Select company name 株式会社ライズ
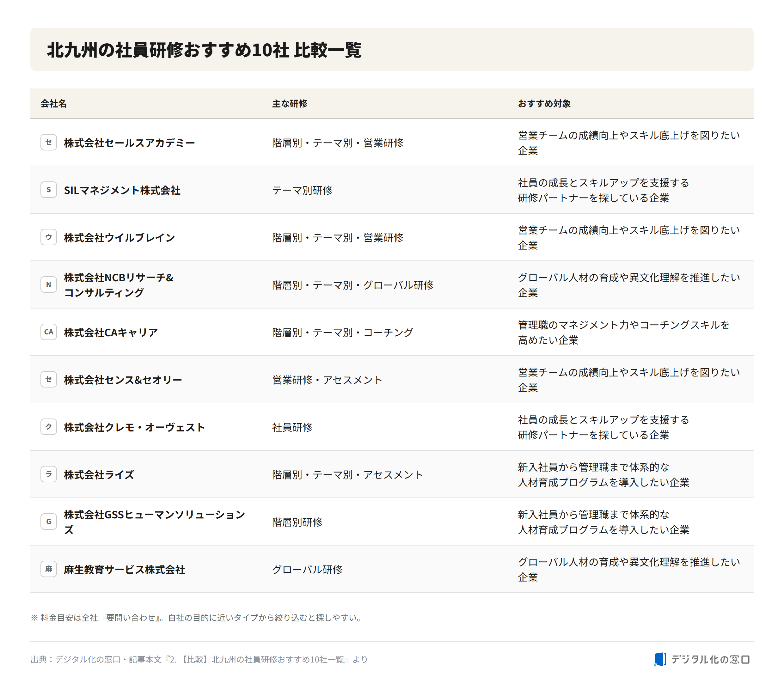The width and height of the screenshot is (784, 696). 99,475
